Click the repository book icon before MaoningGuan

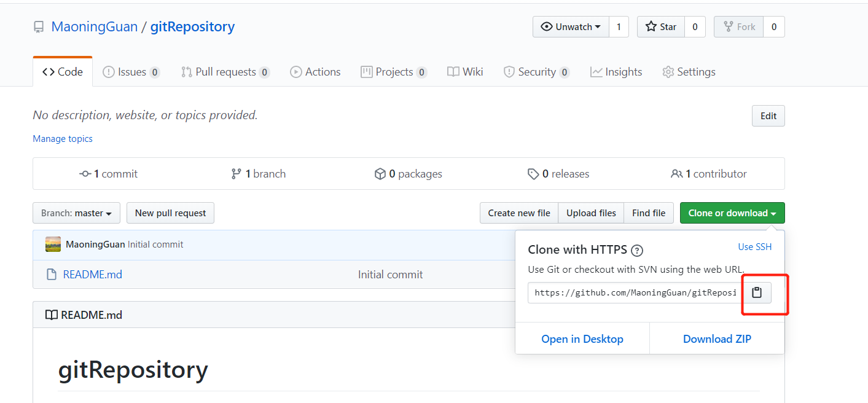[x=39, y=27]
